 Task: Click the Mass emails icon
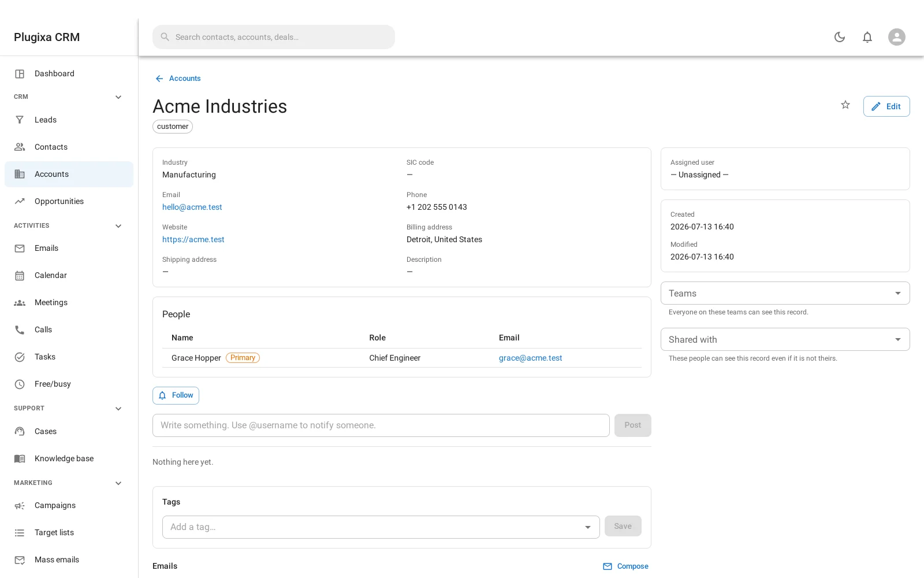pos(20,560)
